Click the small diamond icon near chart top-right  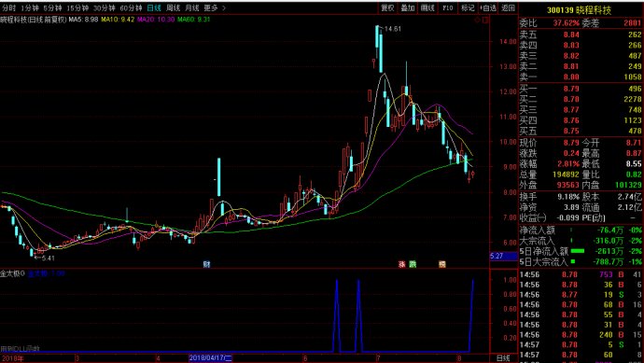point(477,20)
